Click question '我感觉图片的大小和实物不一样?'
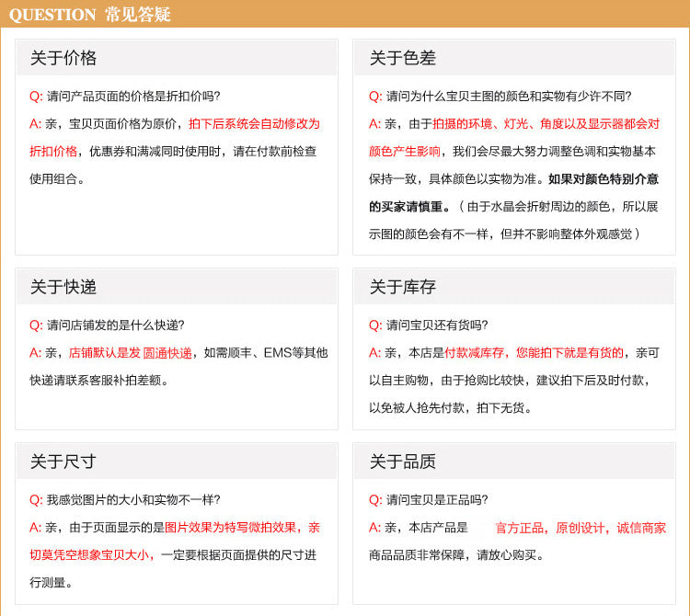The height and width of the screenshot is (616, 690). point(133,500)
